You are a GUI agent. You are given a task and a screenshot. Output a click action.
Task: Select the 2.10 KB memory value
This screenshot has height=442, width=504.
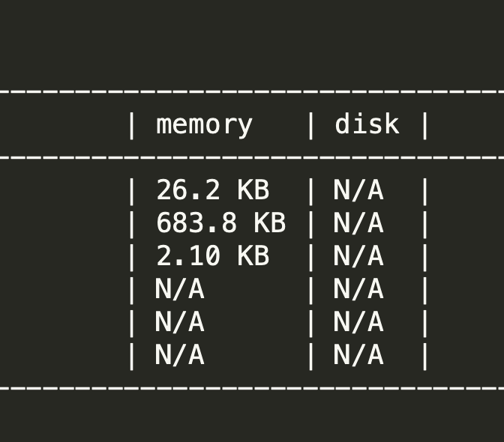(x=212, y=256)
